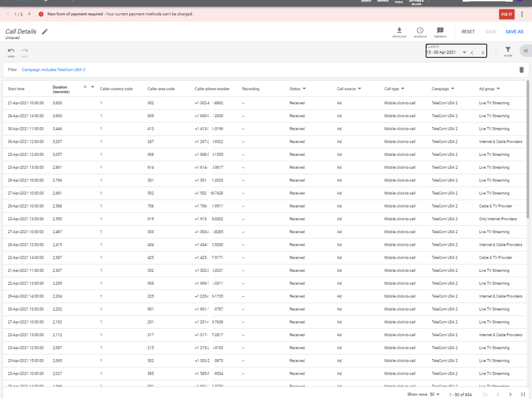Open the notification bar three-dot menu

522,14
